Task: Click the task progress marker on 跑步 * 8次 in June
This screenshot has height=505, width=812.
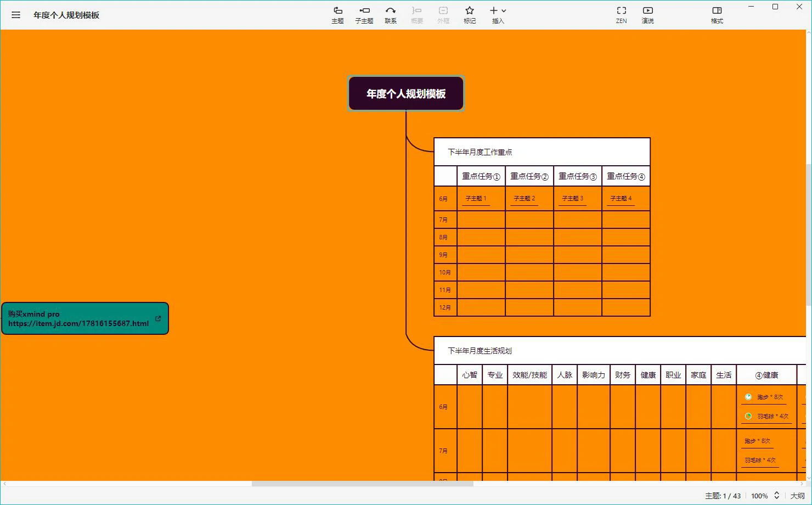Action: [748, 397]
